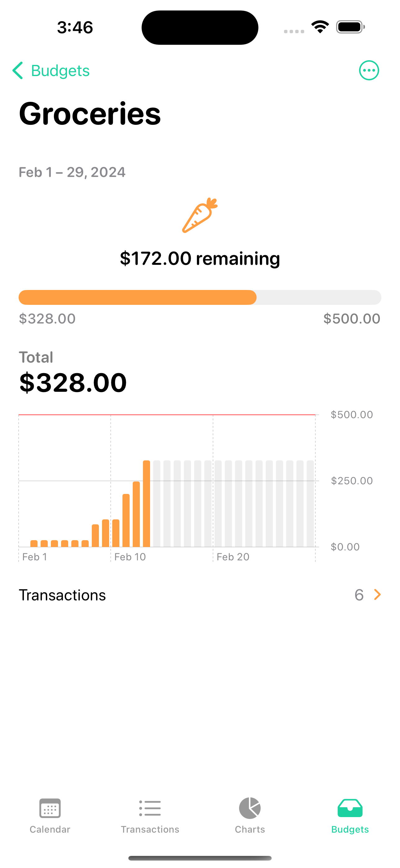Screen dimensions: 400x868
Task: Tap the orange budget progress bar
Action: point(137,297)
